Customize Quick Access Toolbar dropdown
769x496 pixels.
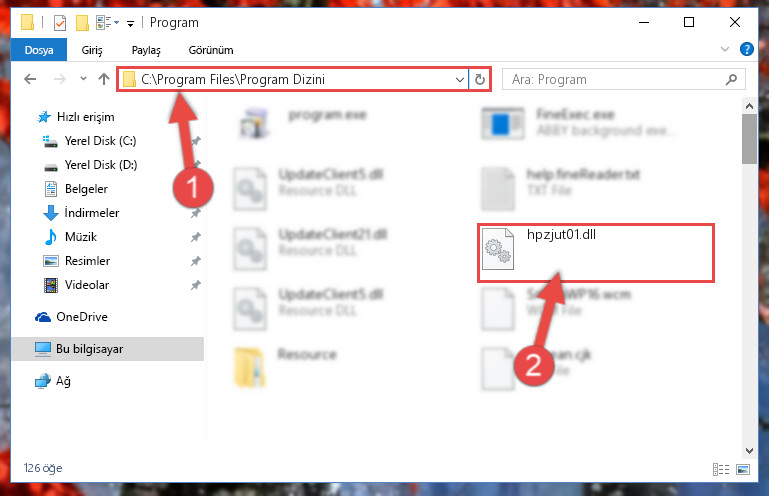click(130, 24)
